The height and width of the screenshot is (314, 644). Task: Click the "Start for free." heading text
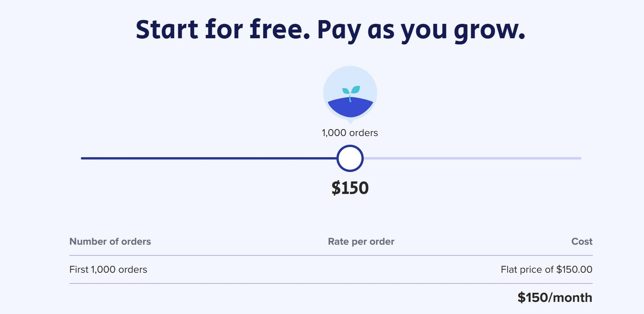pos(223,29)
